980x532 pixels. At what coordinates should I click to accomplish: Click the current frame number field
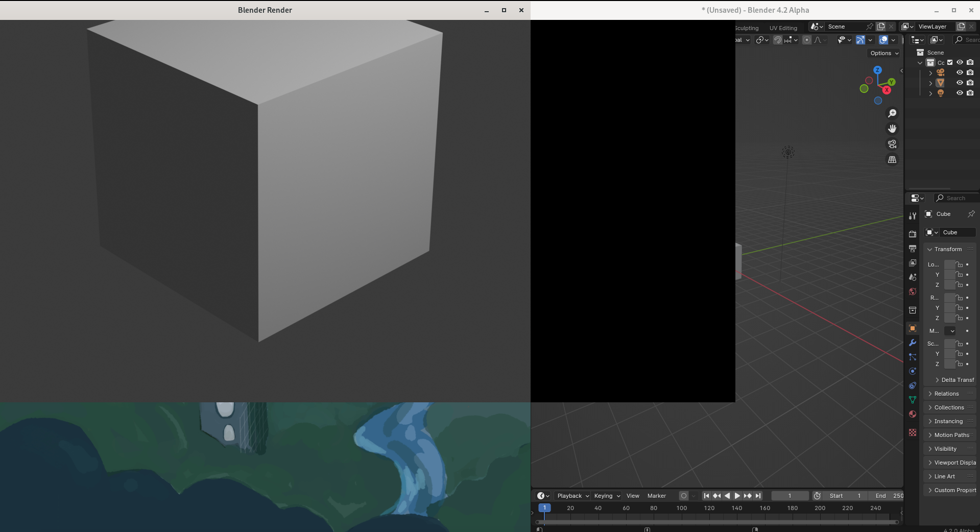click(790, 496)
